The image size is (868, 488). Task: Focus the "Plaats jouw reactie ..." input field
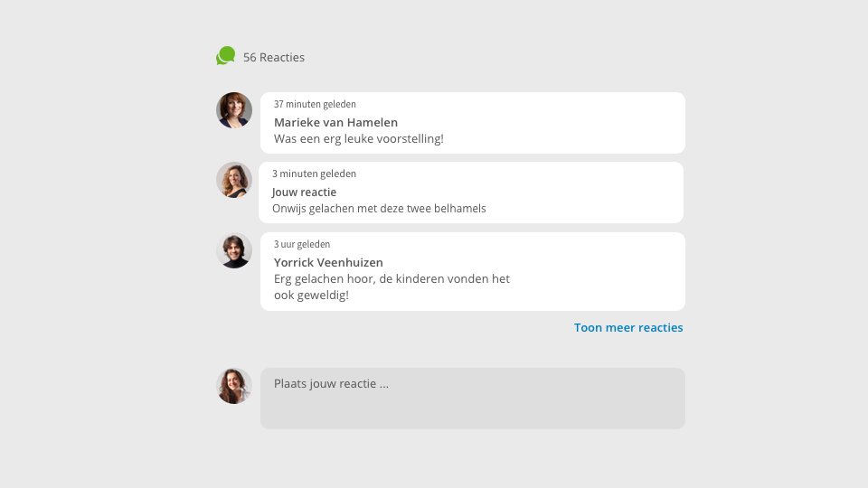(473, 399)
